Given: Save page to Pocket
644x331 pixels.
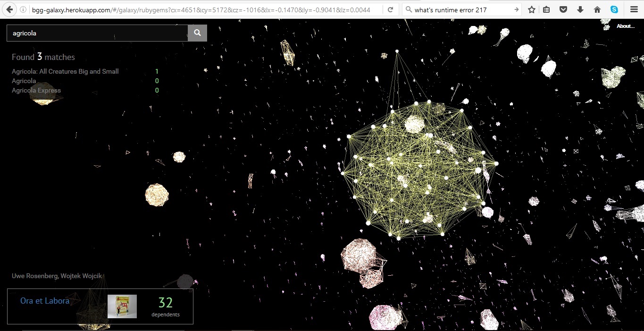Looking at the screenshot, I should [563, 9].
